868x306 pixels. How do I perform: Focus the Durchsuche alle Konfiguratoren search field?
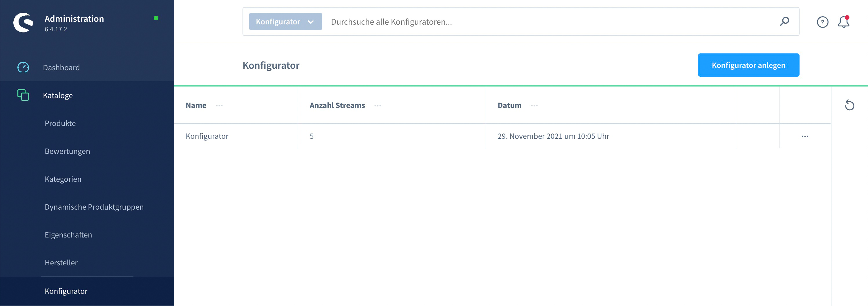[x=553, y=21]
